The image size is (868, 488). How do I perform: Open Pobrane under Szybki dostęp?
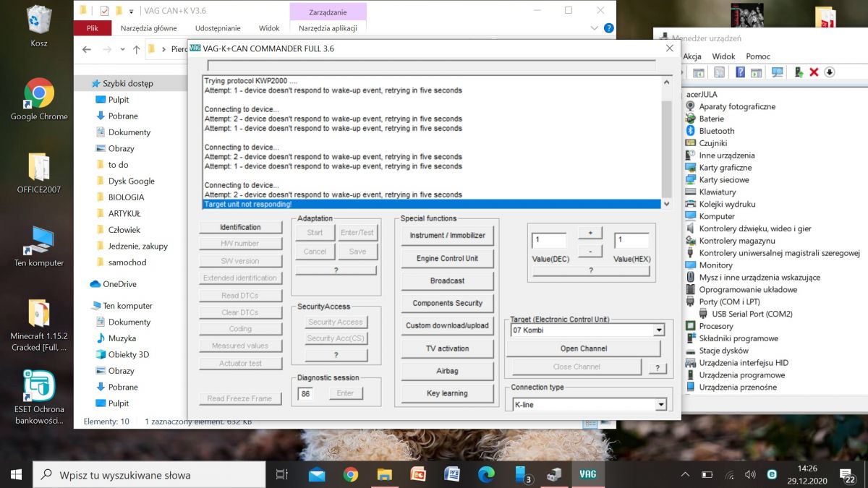[123, 116]
